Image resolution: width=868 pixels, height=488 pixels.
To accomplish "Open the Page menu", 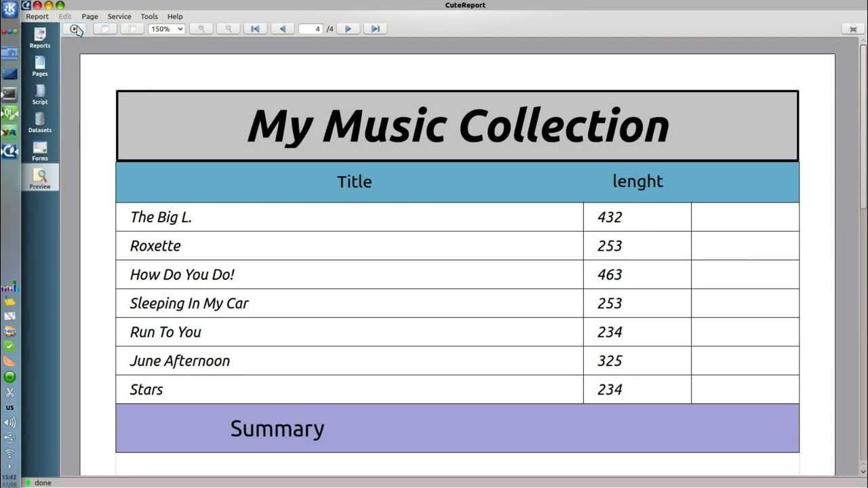I will click(x=90, y=16).
